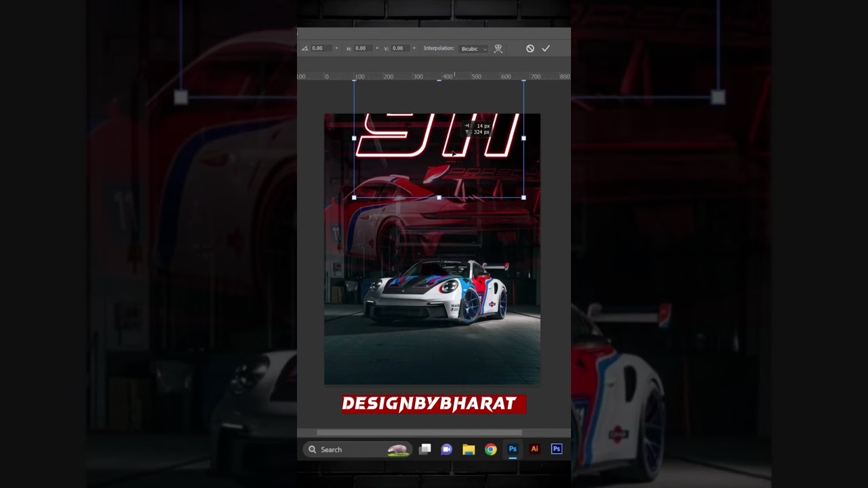The image size is (868, 488).
Task: Select the top-right transform handle
Action: (524, 81)
